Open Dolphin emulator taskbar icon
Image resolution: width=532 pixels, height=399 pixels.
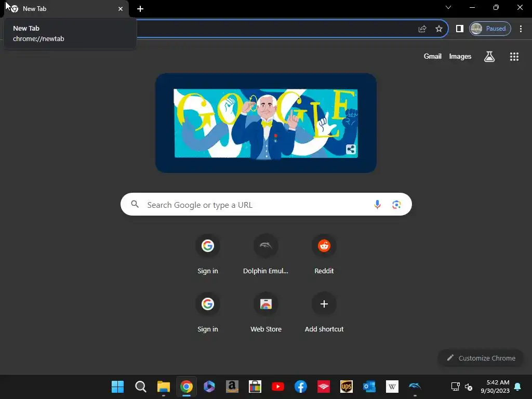click(415, 387)
